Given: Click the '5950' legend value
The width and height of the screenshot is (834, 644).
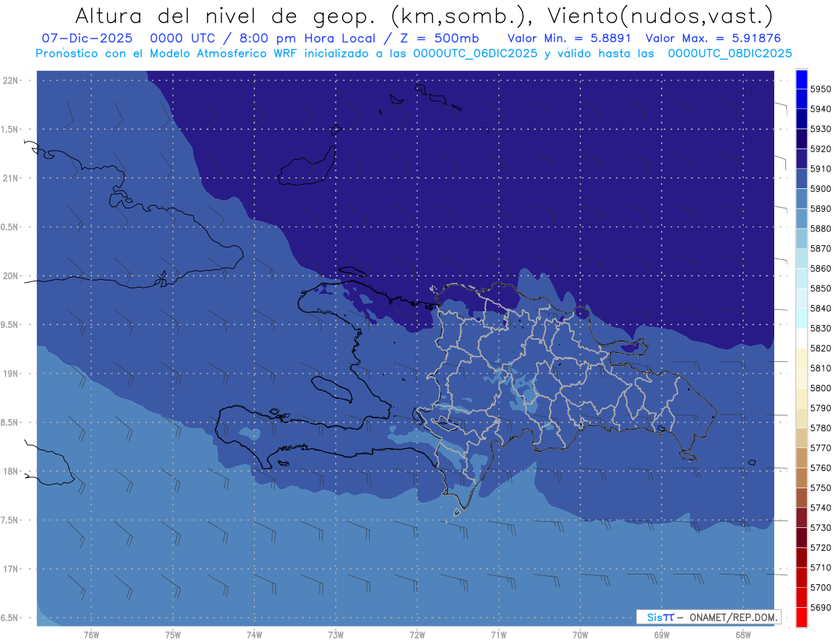Looking at the screenshot, I should (821, 89).
